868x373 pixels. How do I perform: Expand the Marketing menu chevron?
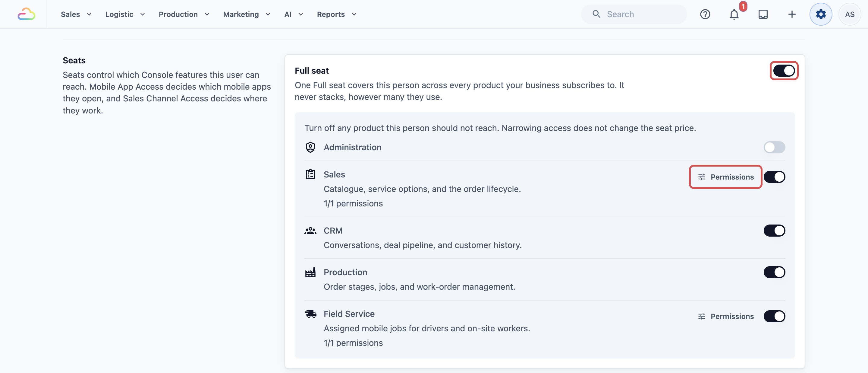(x=268, y=14)
